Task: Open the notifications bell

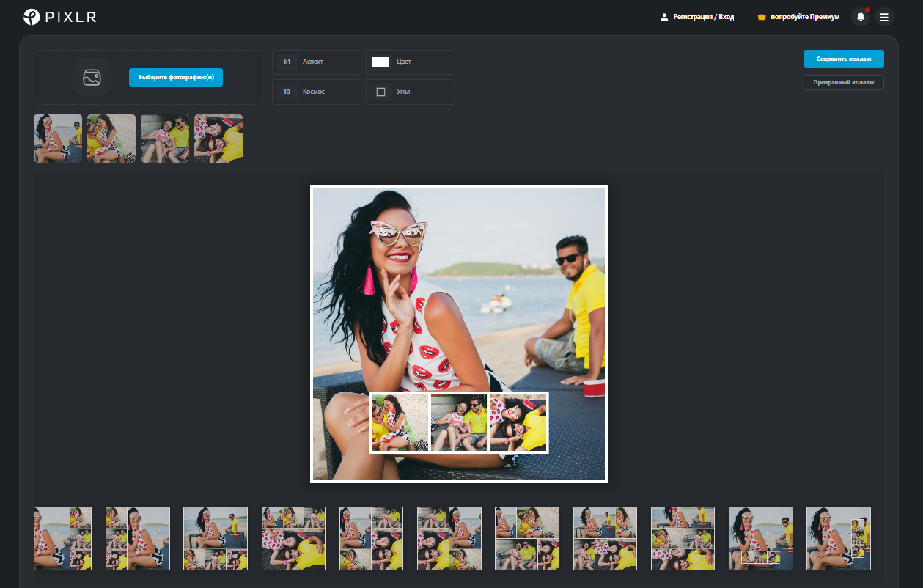Action: click(x=861, y=17)
